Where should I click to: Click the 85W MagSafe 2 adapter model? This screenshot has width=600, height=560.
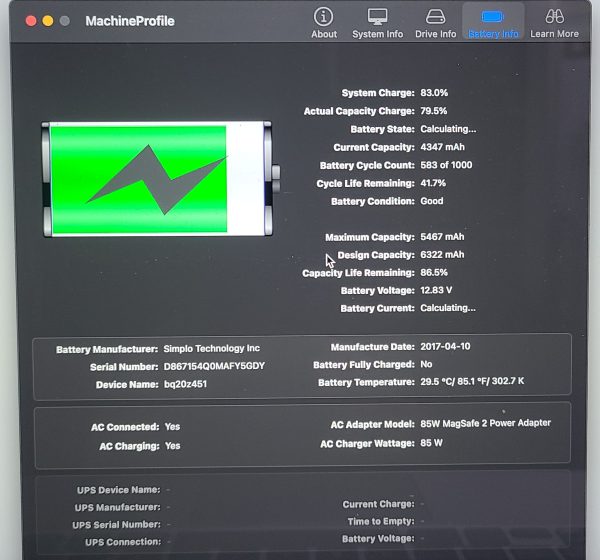click(x=485, y=423)
